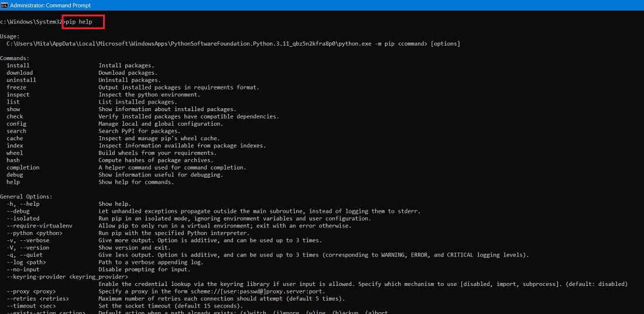The image size is (644, 314).
Task: Click the 'show' command name
Action: click(13, 109)
